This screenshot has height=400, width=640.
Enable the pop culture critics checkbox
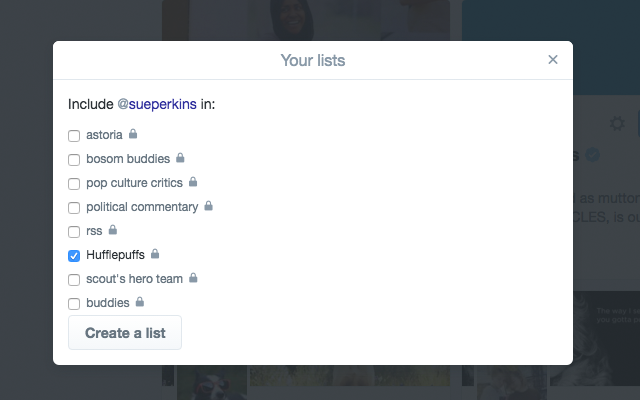(74, 184)
